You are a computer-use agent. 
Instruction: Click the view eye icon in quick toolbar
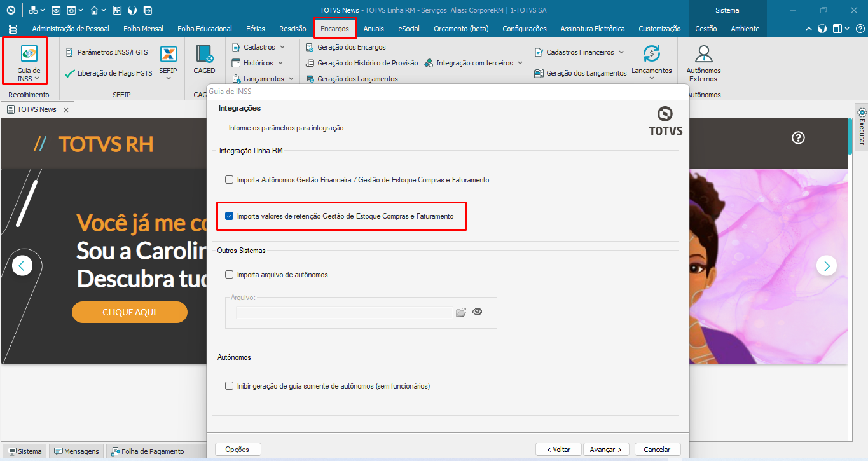pyautogui.click(x=56, y=10)
